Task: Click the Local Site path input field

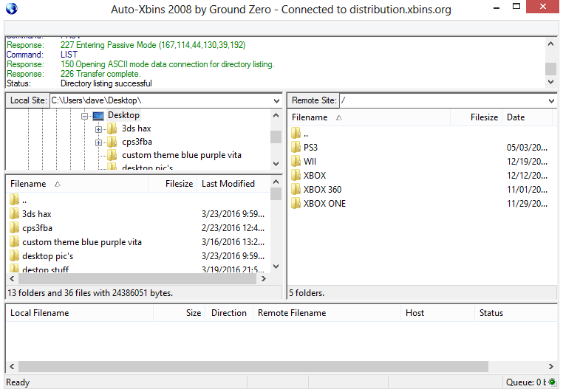Action: (161, 100)
